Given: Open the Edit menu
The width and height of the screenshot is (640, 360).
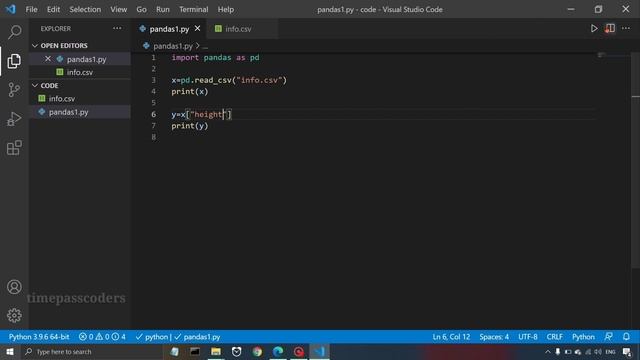Looking at the screenshot, I should [x=53, y=9].
